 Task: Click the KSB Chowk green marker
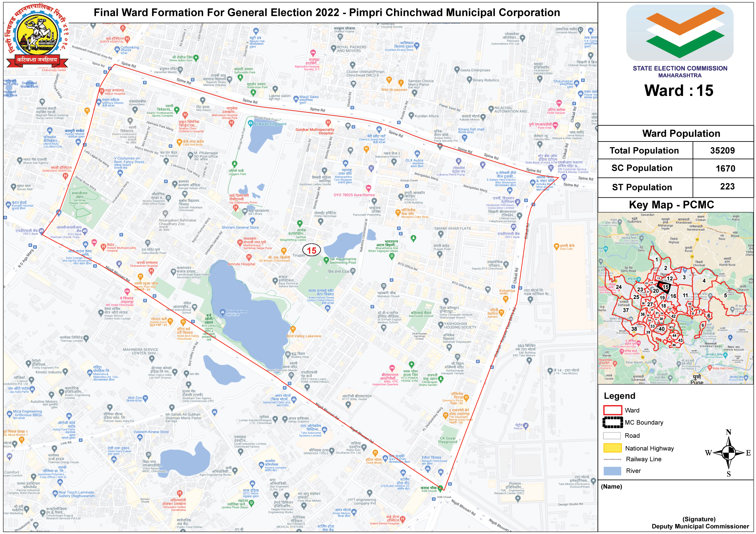click(440, 488)
